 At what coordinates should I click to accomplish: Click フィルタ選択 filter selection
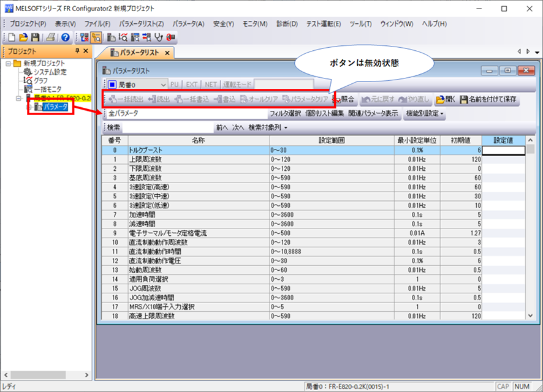coord(285,113)
